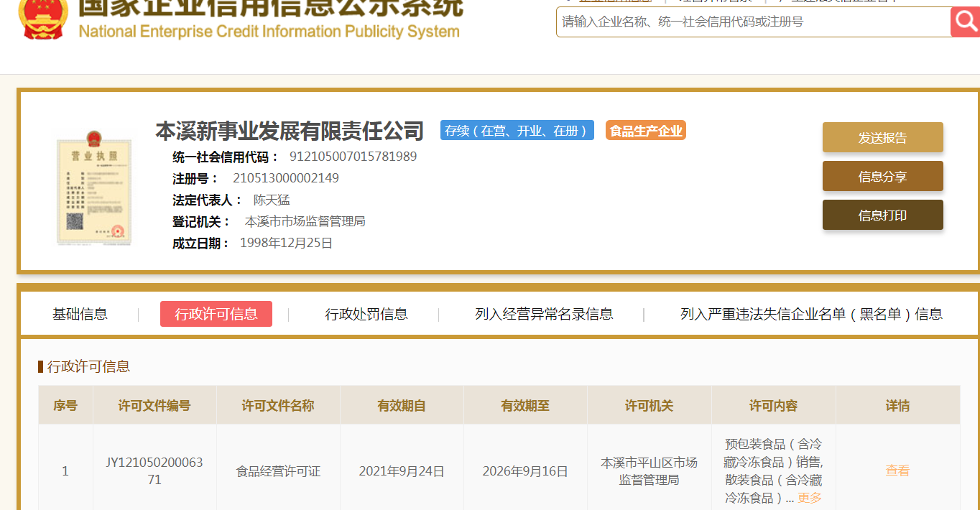Open the 列入经营异常名录信息 tab
This screenshot has height=510, width=980.
point(544,314)
